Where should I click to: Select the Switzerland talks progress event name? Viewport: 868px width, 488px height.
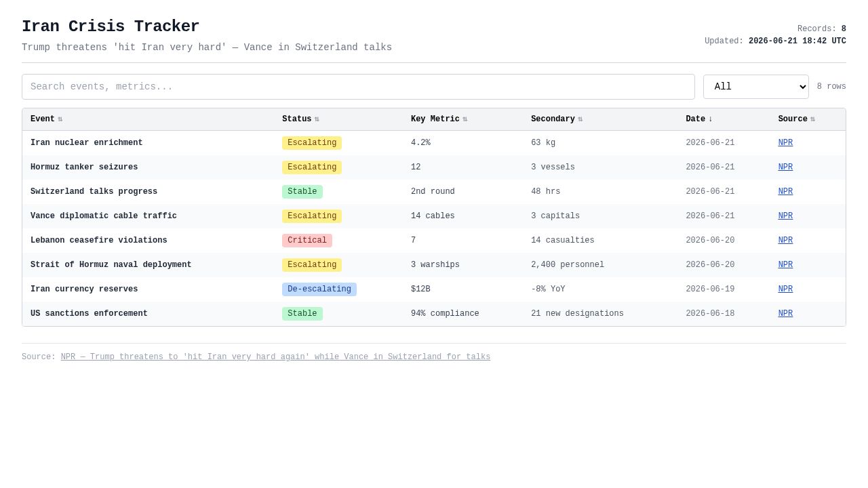(94, 192)
